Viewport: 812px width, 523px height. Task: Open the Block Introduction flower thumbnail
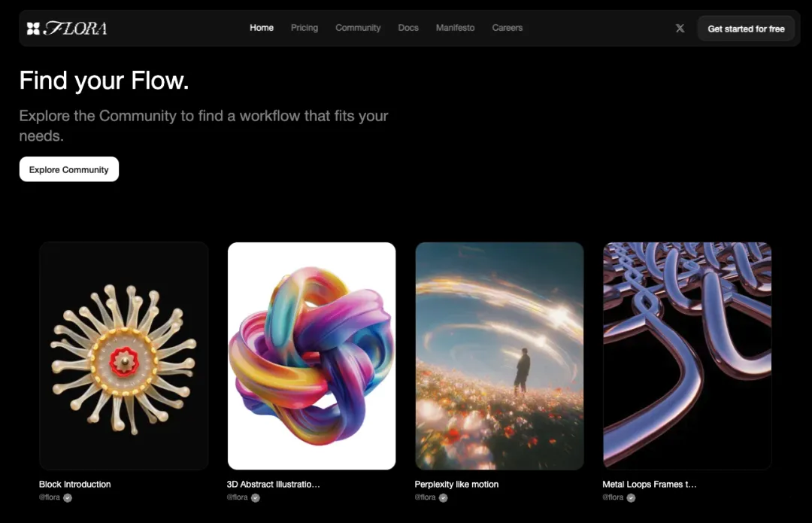124,356
